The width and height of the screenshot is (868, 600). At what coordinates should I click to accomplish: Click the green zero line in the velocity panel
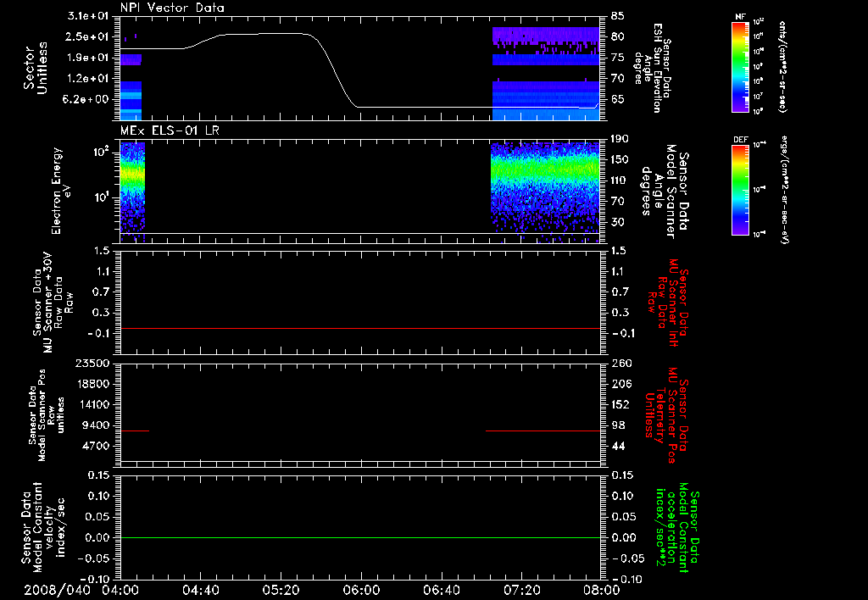coord(360,537)
